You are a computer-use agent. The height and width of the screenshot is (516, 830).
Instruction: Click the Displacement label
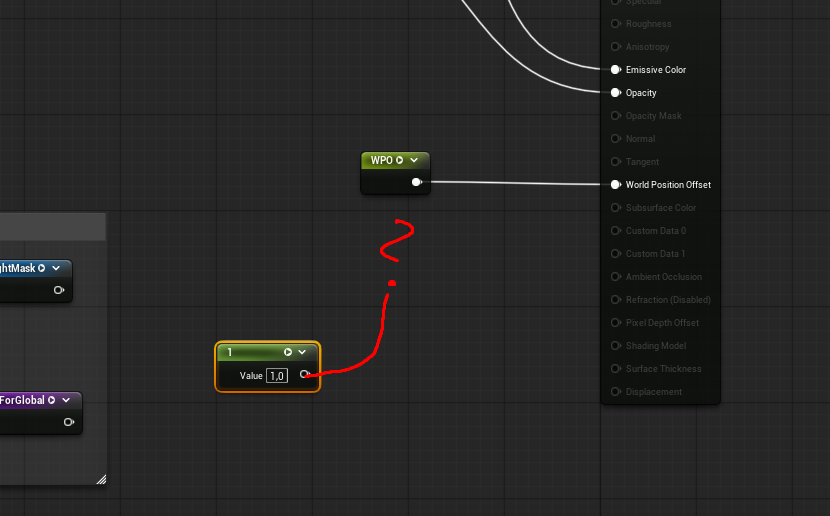pos(654,392)
